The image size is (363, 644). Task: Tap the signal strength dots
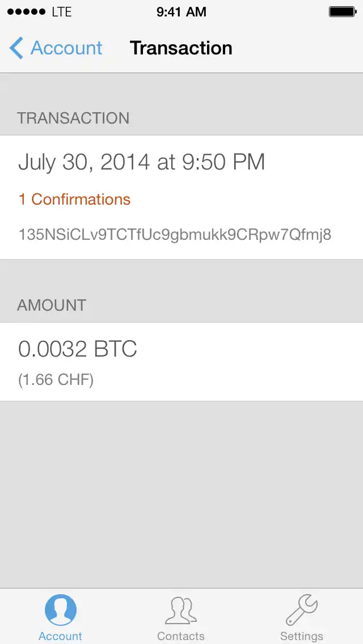point(26,12)
